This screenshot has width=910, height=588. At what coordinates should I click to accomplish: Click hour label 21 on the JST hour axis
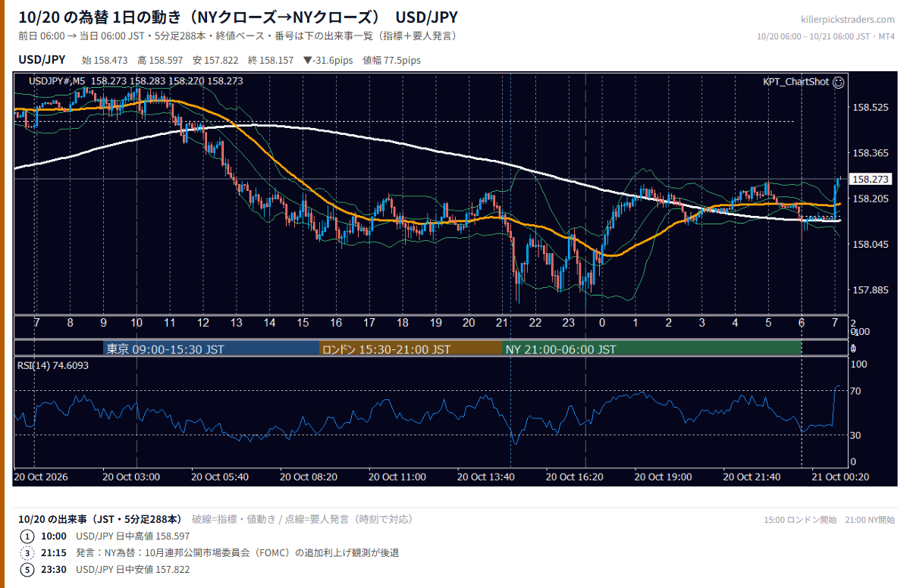click(502, 323)
